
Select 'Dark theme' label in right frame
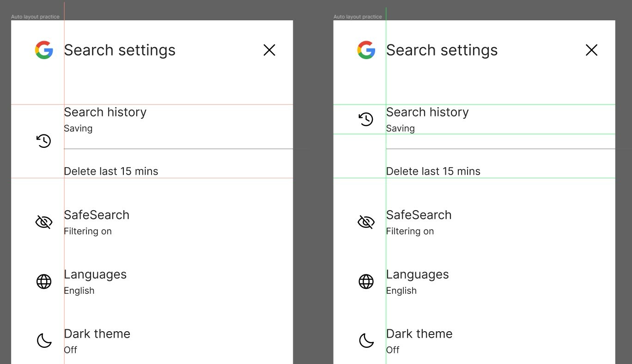(x=419, y=334)
